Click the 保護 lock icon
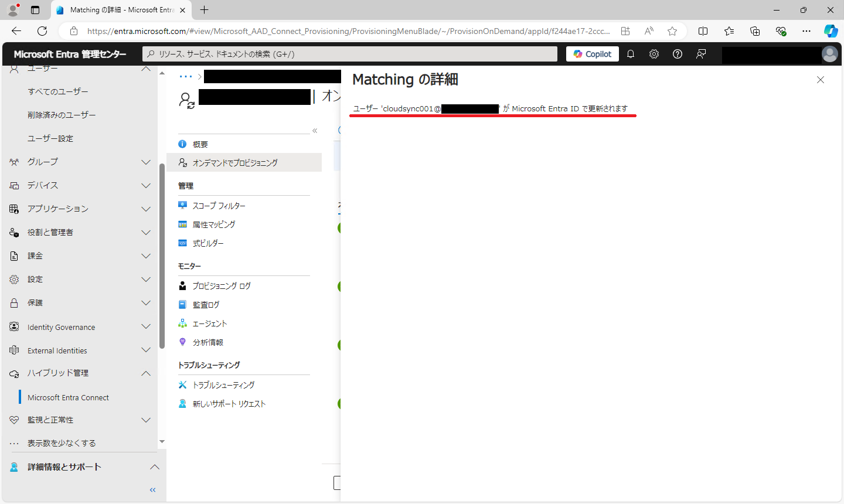Screen dimensions: 844x504 point(14,302)
